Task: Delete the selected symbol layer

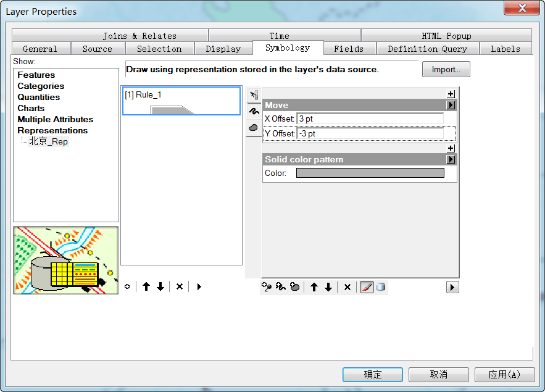Action: point(347,287)
